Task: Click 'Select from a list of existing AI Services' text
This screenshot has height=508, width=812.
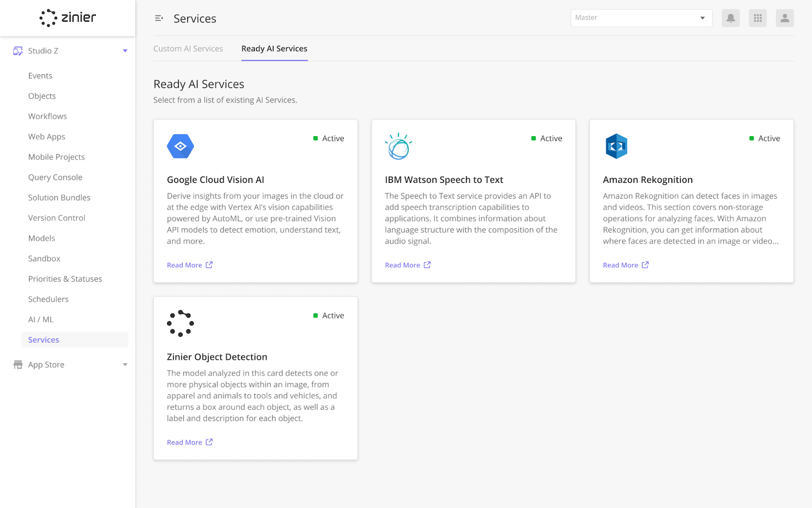Action: coord(225,100)
